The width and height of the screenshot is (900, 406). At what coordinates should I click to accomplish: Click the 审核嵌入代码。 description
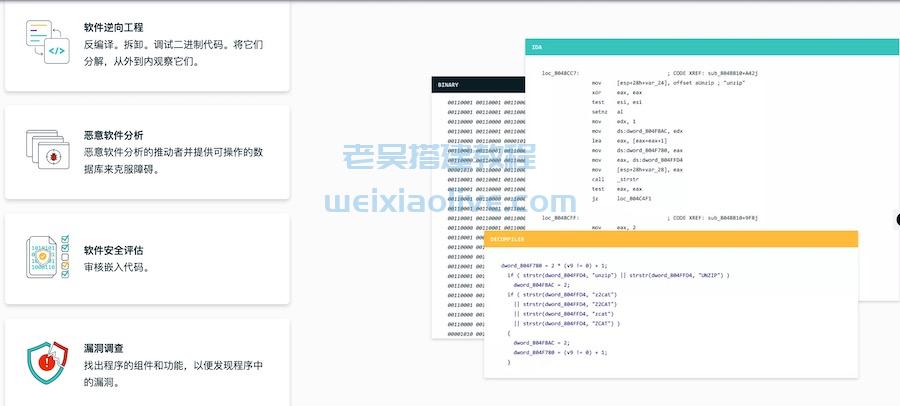click(117, 267)
